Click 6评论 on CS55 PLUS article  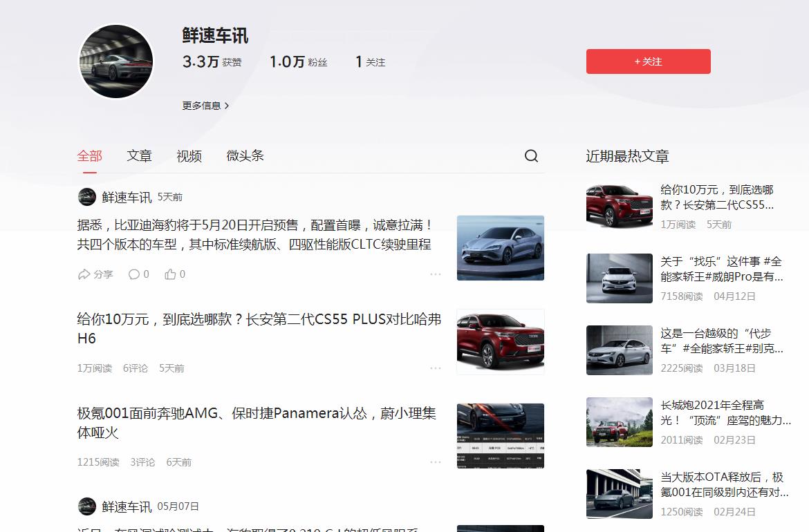135,368
